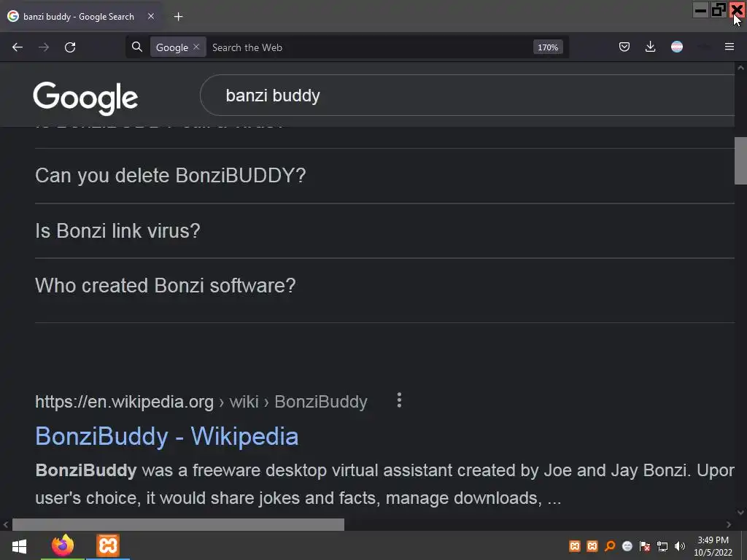
Task: Open the clock showing 3:49 PM
Action: [713, 546]
